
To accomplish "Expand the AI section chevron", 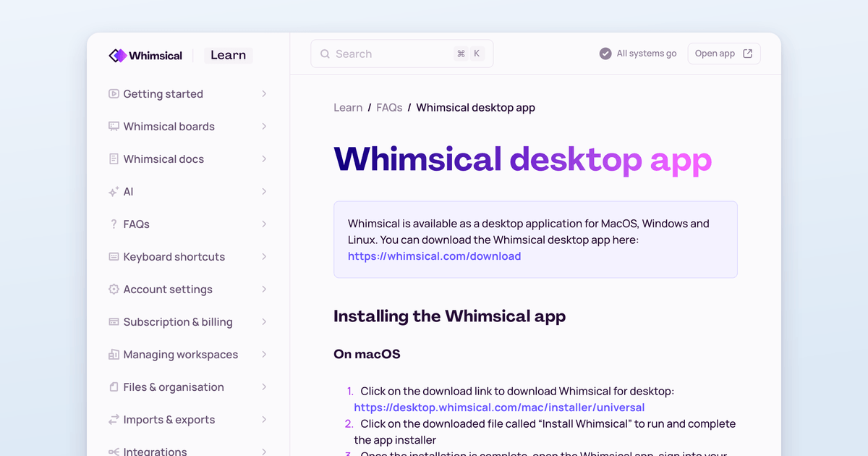I will click(264, 191).
